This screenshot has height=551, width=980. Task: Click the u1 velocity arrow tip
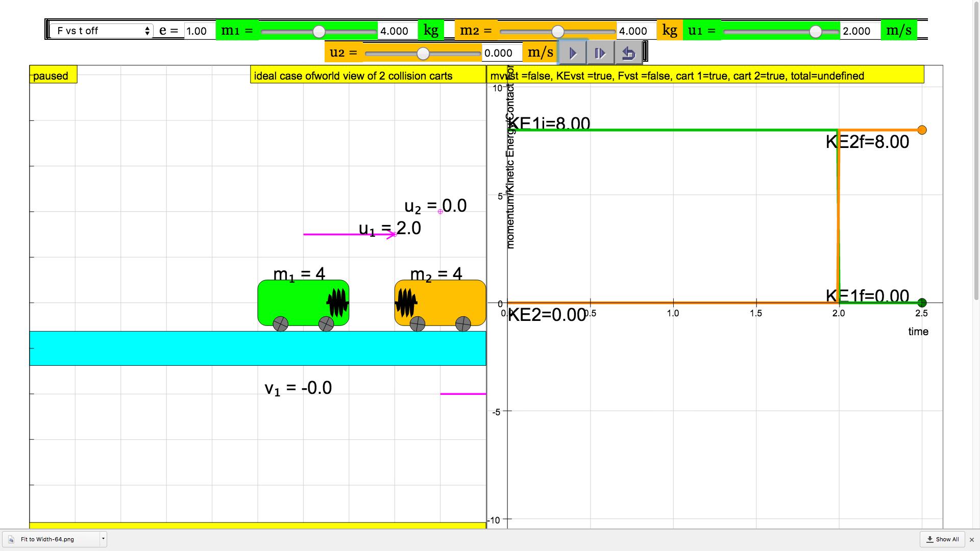pyautogui.click(x=394, y=235)
